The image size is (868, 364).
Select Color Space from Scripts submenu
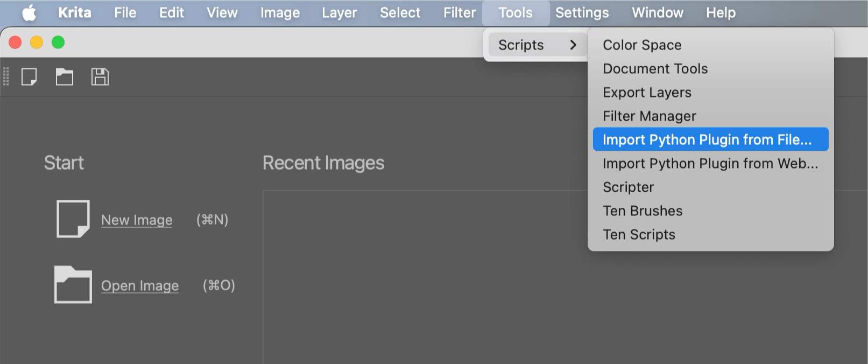[641, 45]
